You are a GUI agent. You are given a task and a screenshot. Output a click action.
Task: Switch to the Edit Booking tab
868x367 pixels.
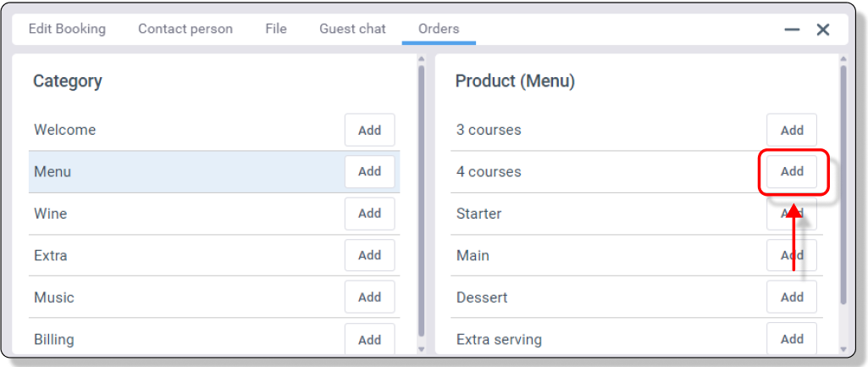click(67, 29)
